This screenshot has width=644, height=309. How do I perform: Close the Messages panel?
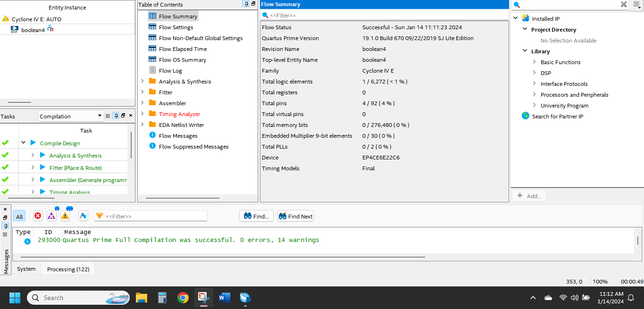point(5,209)
